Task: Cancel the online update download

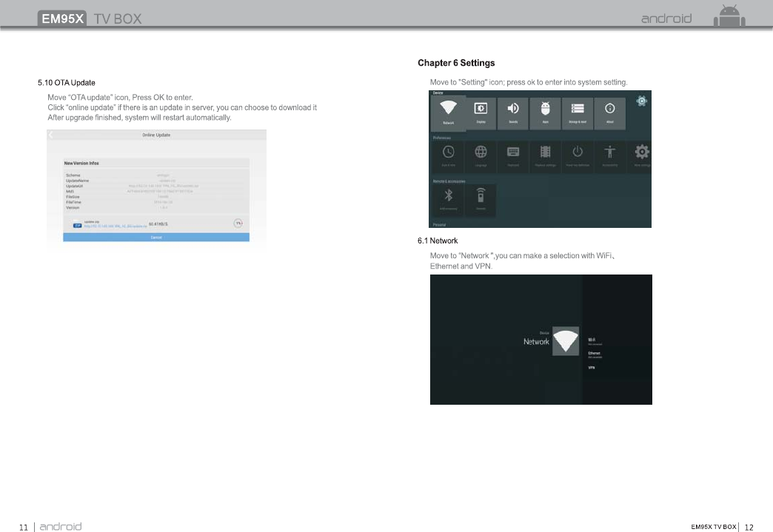Action: pyautogui.click(x=156, y=238)
